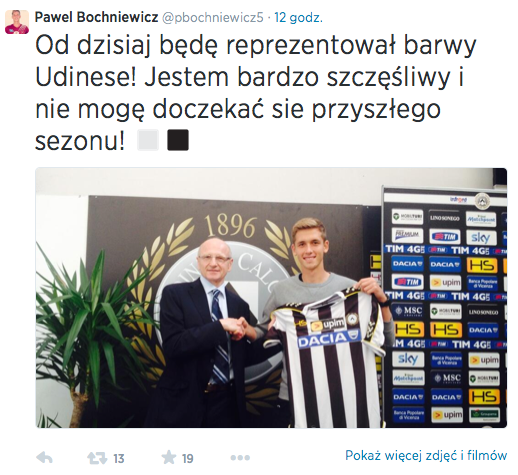Viewport: 518px width, 475px height.
Task: Click Pokaż więcej zdjęć i filmów
Action: [x=426, y=455]
